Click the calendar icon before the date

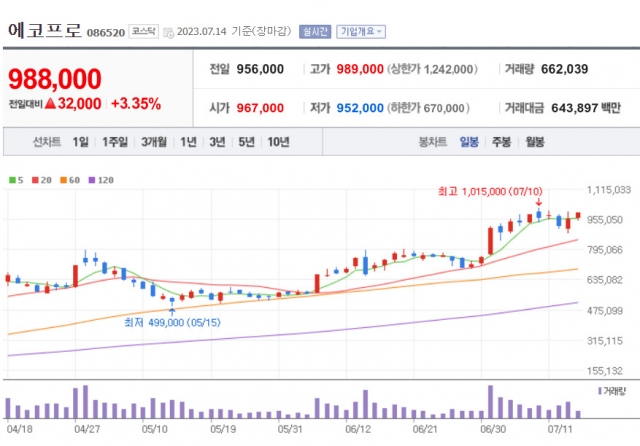point(169,33)
